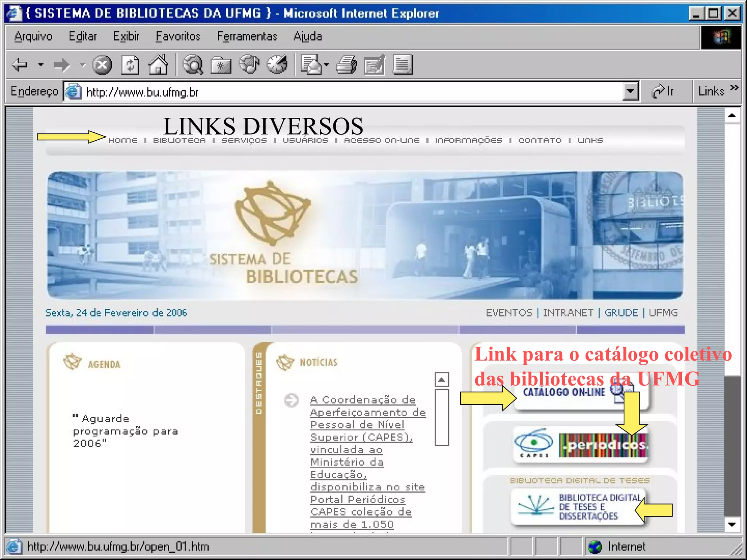Open the CAPES coordination news article link
This screenshot has height=560, width=747.
click(x=368, y=462)
